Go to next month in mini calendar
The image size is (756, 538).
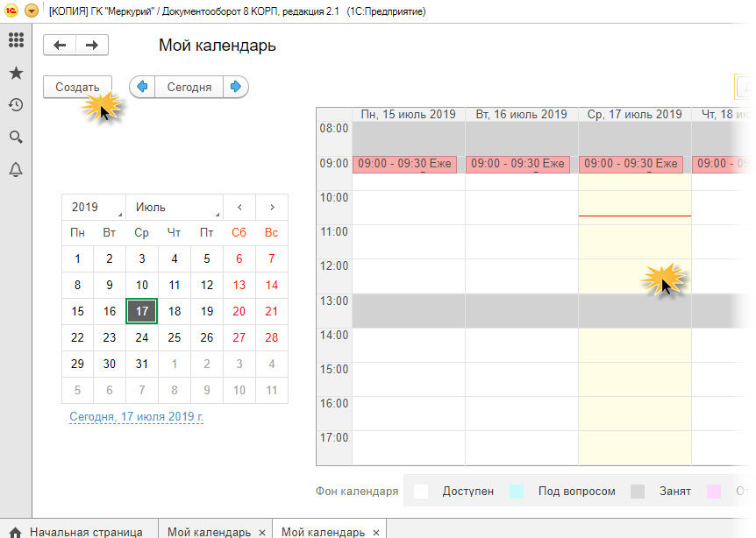pyautogui.click(x=272, y=208)
